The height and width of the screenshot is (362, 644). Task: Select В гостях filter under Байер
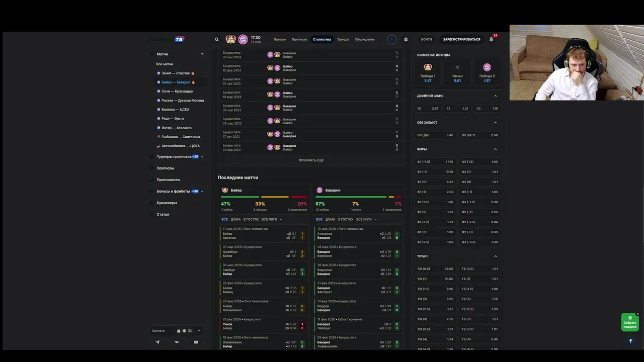pos(251,219)
